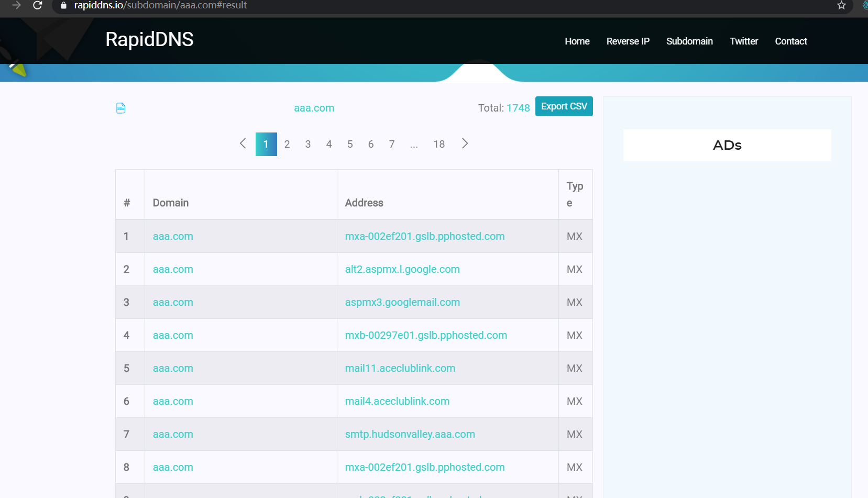Screen dimensions: 868x498
Task: Reload the page with refresh icon
Action: tap(37, 5)
